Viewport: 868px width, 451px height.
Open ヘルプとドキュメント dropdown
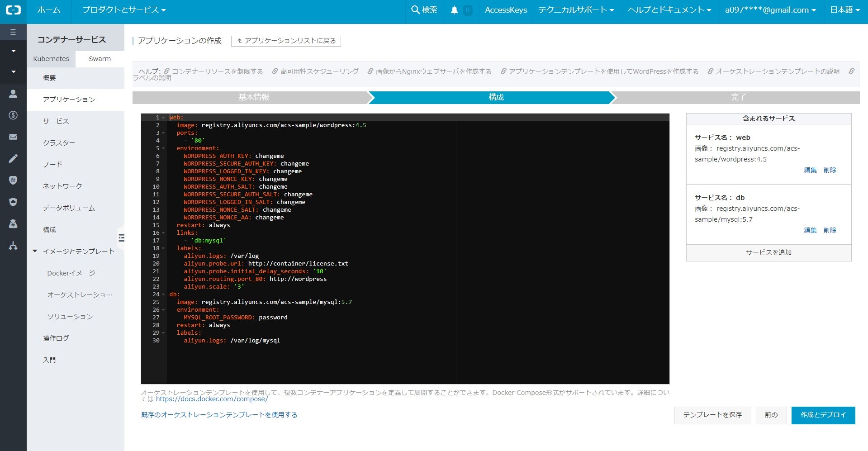point(669,10)
